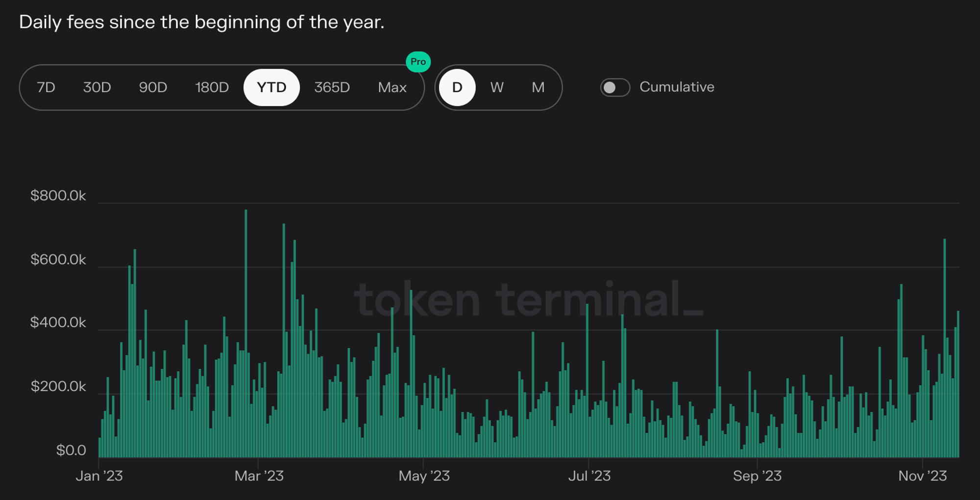Select the 7D time range

click(46, 88)
